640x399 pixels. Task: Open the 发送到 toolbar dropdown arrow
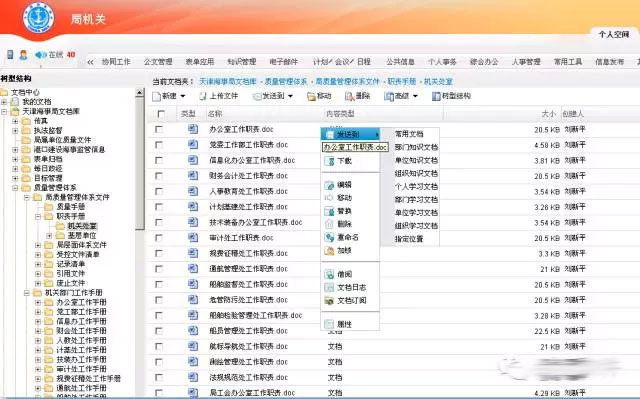point(290,96)
